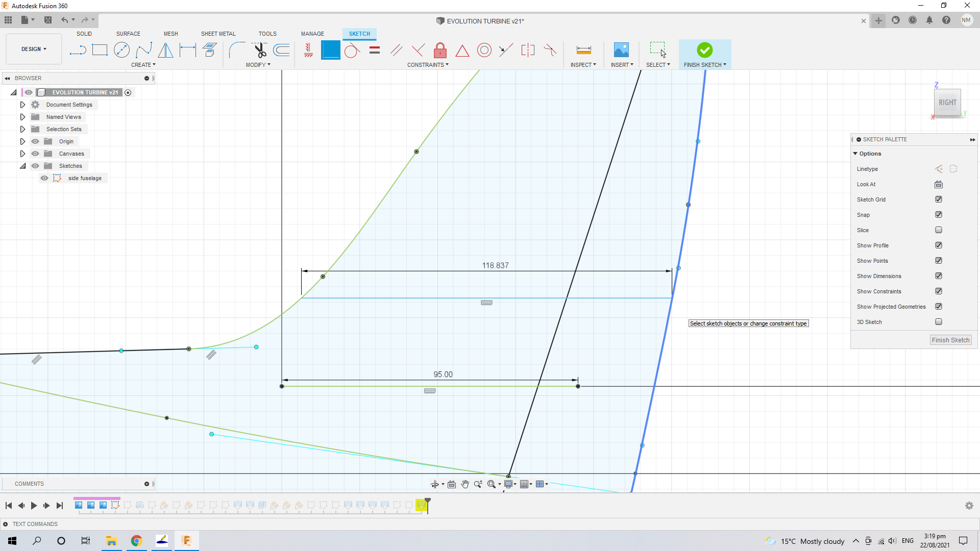Click the Insert Image icon
980x551 pixels.
(621, 50)
